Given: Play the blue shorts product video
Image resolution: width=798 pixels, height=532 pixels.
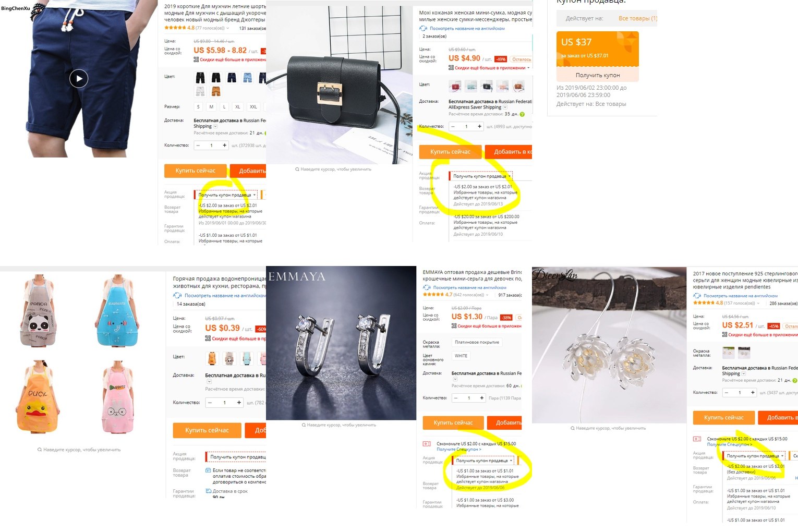Looking at the screenshot, I should pyautogui.click(x=79, y=79).
